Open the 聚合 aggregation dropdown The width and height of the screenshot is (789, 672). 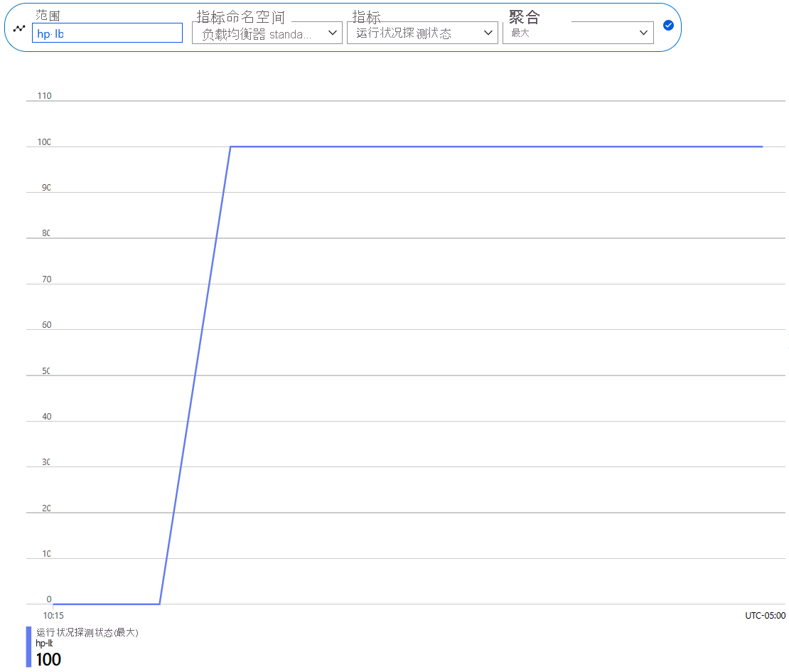coord(578,33)
